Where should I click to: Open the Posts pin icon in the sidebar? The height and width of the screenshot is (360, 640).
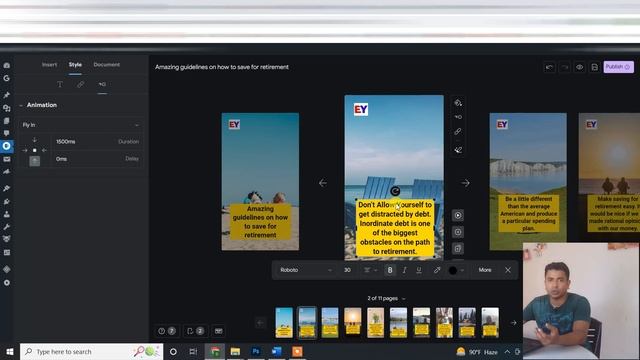tap(7, 95)
